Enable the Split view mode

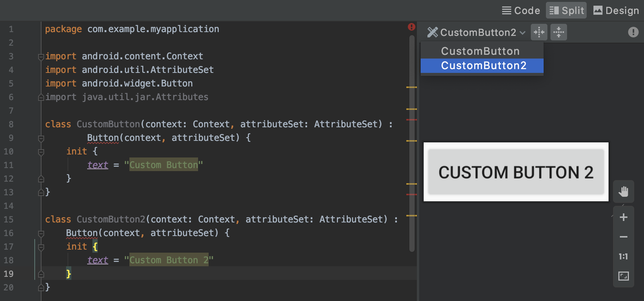[566, 11]
